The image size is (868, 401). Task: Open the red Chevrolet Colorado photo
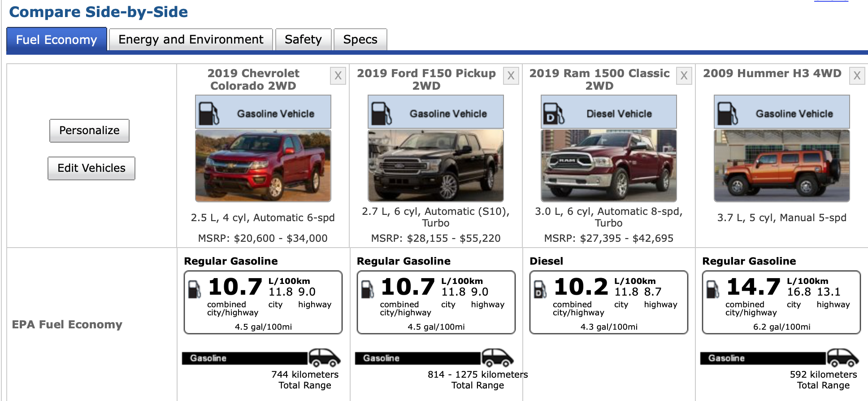click(263, 166)
